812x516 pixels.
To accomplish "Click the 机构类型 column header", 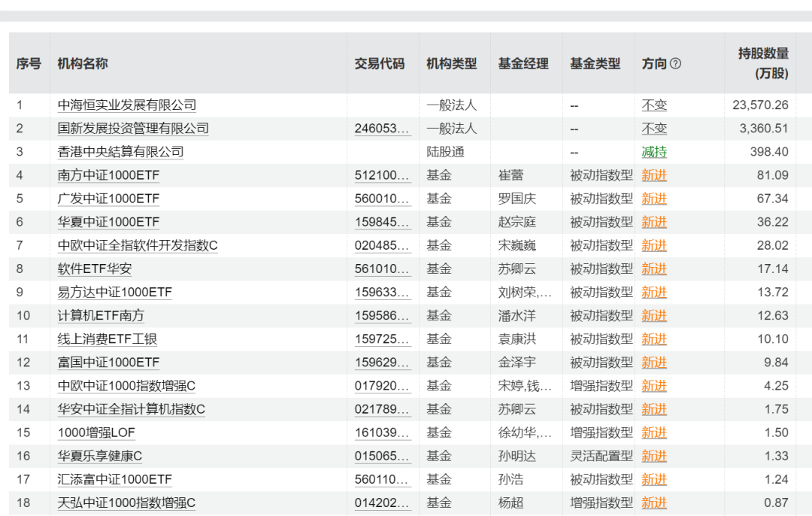I will pyautogui.click(x=452, y=64).
